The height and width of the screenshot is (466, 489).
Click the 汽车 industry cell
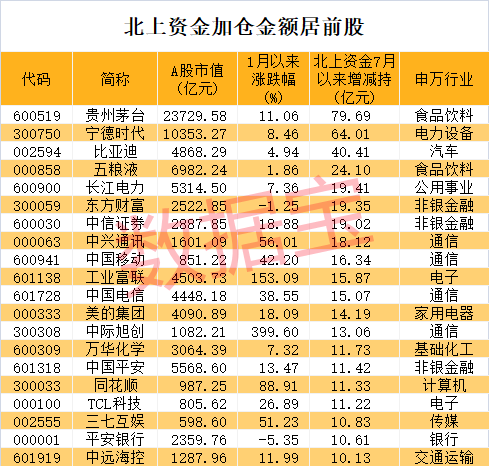(444, 151)
